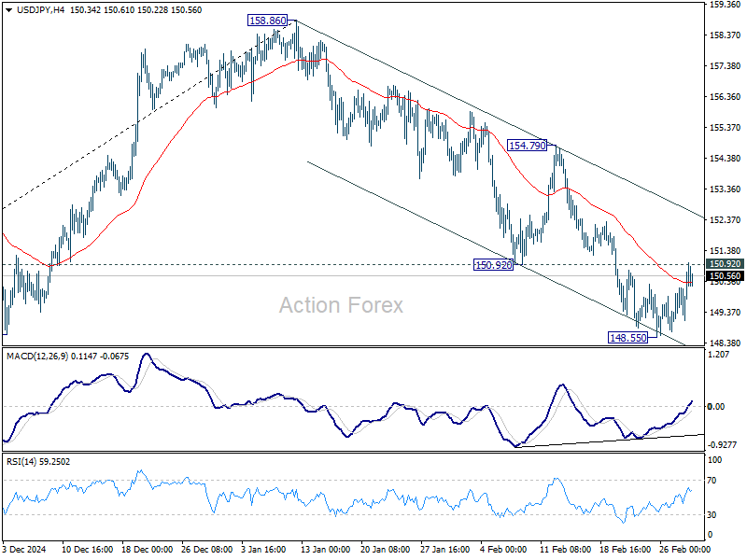
Task: Expand the USDJPY,H4 symbol dropdown arrow
Action: 9,12
